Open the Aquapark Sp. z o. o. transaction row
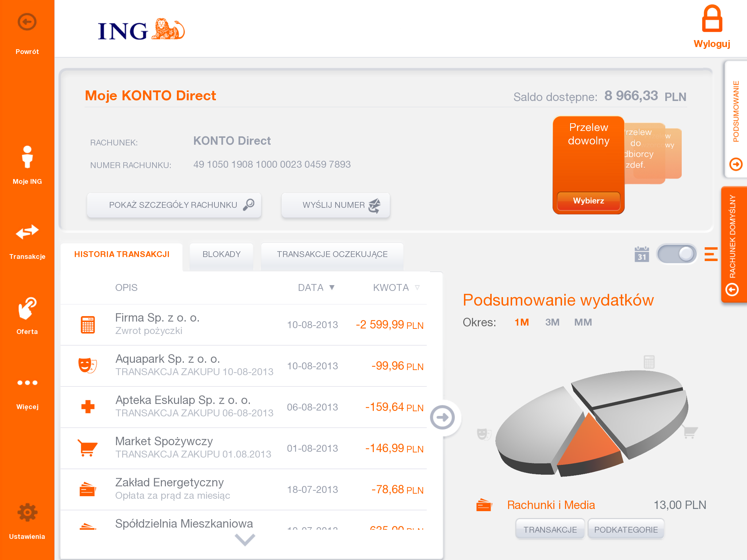This screenshot has height=560, width=747. click(243, 366)
